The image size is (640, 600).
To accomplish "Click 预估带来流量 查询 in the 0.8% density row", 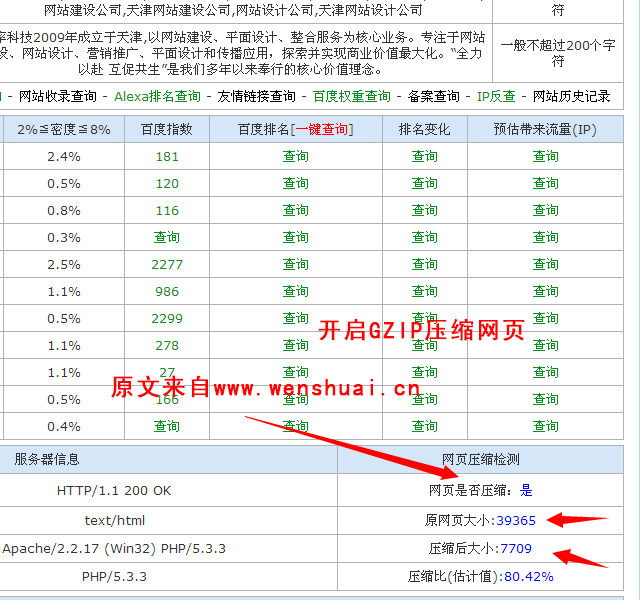I will [x=546, y=211].
